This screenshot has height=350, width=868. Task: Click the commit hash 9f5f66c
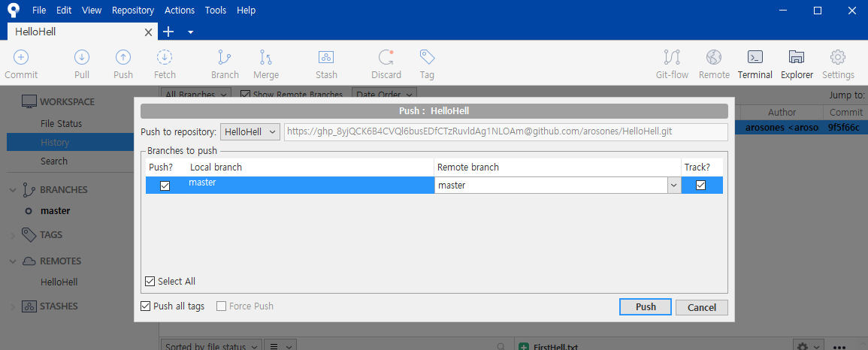[x=844, y=128]
